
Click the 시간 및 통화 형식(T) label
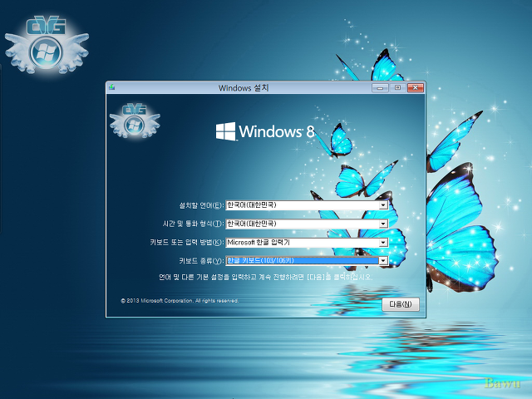[194, 224]
